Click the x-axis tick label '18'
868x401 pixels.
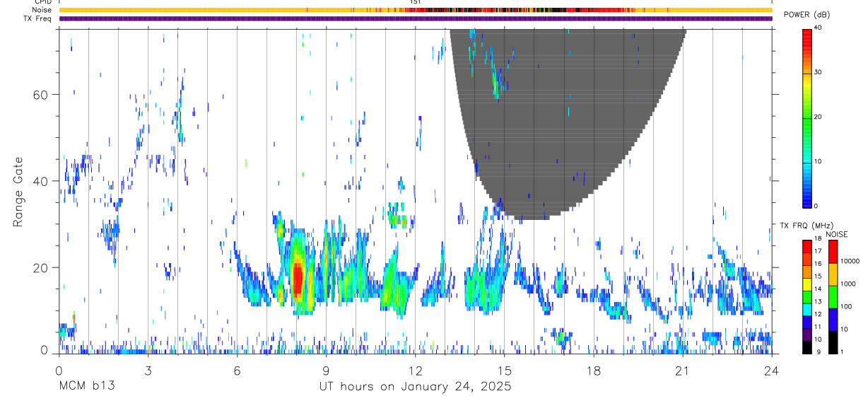pyautogui.click(x=594, y=370)
